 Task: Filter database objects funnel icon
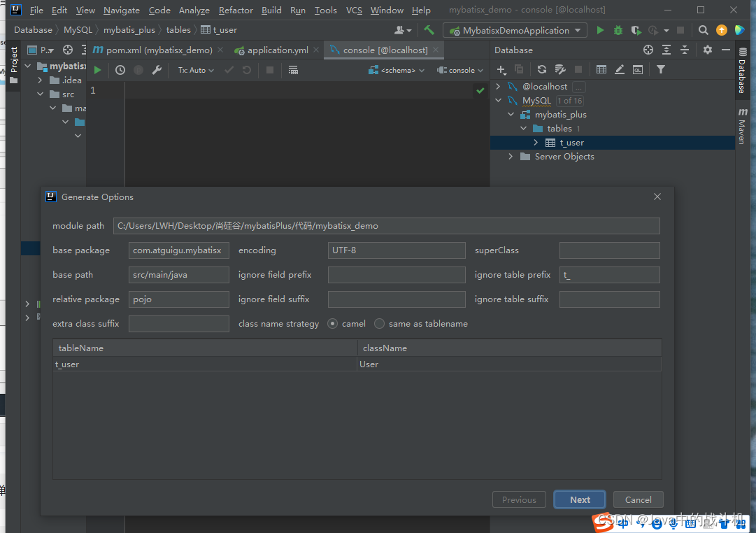pyautogui.click(x=660, y=69)
